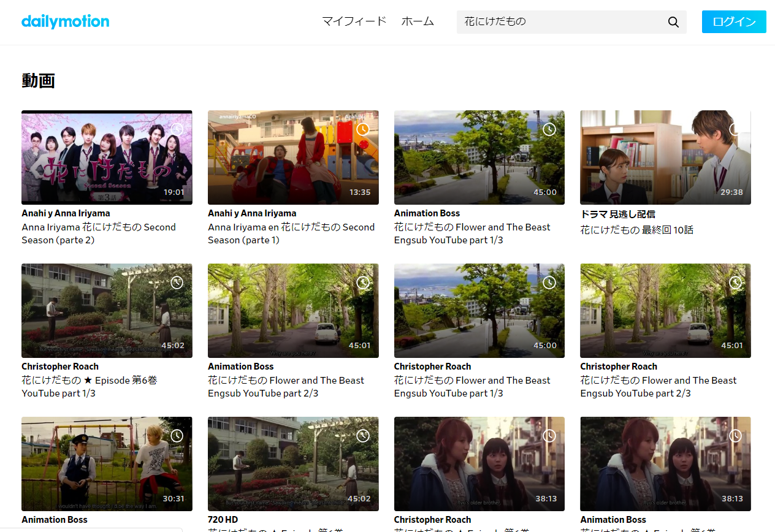The width and height of the screenshot is (775, 532).
Task: Open Christopher Roach channel above the part 2/3 title
Action: pyautogui.click(x=618, y=367)
